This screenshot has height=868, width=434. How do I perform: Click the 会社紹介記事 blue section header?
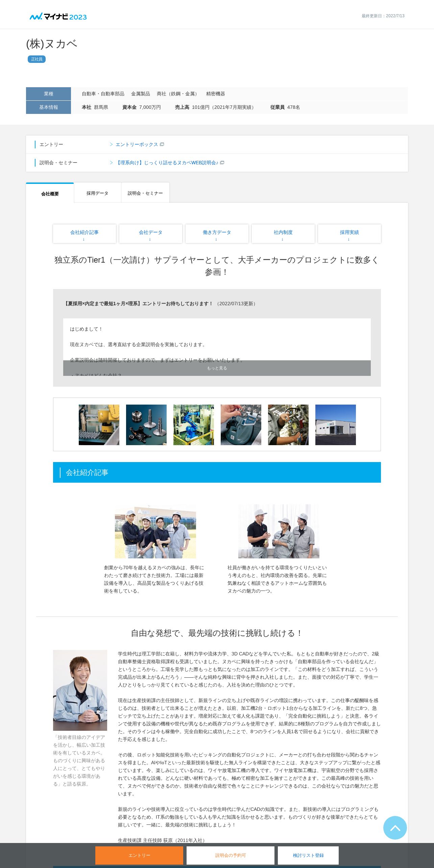point(217,473)
